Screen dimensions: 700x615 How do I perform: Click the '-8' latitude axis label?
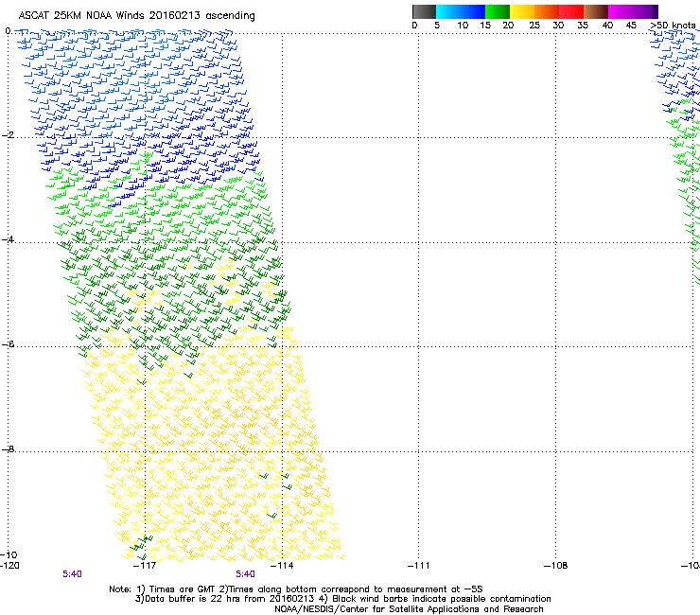(8, 448)
